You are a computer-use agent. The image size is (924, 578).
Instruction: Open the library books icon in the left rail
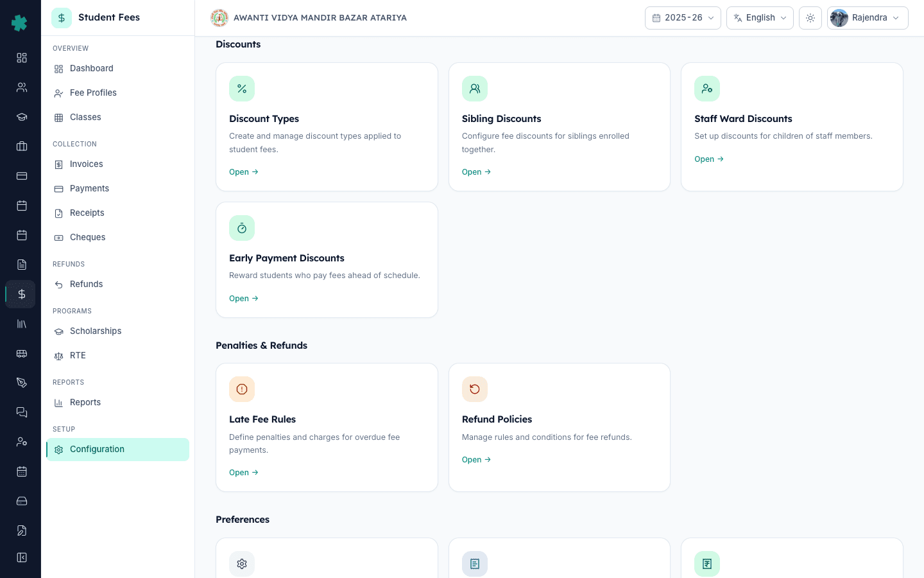(x=22, y=324)
